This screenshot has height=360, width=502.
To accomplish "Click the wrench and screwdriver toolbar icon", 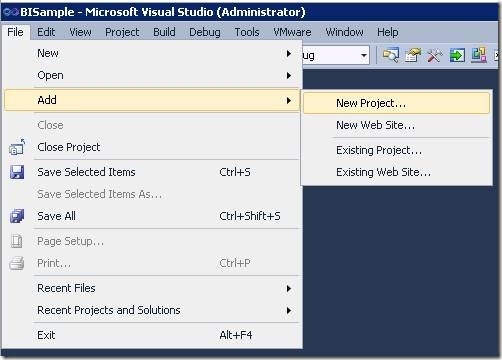I will pos(435,55).
